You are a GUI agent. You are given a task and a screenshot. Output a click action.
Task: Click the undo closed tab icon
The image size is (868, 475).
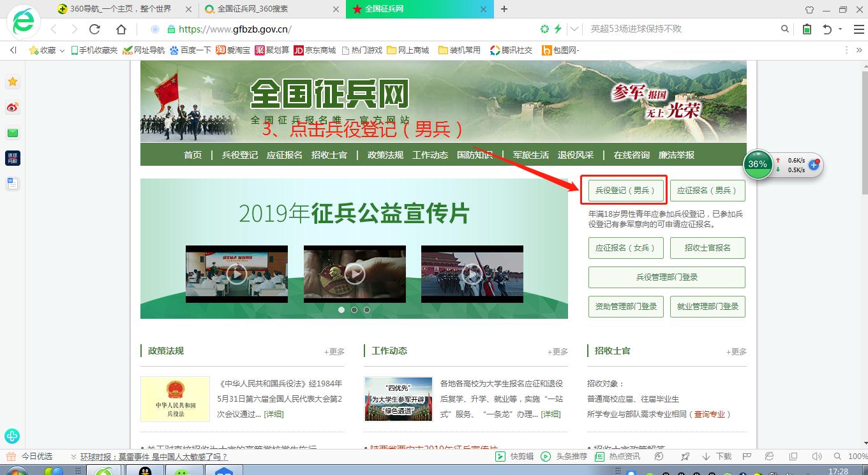[x=827, y=29]
